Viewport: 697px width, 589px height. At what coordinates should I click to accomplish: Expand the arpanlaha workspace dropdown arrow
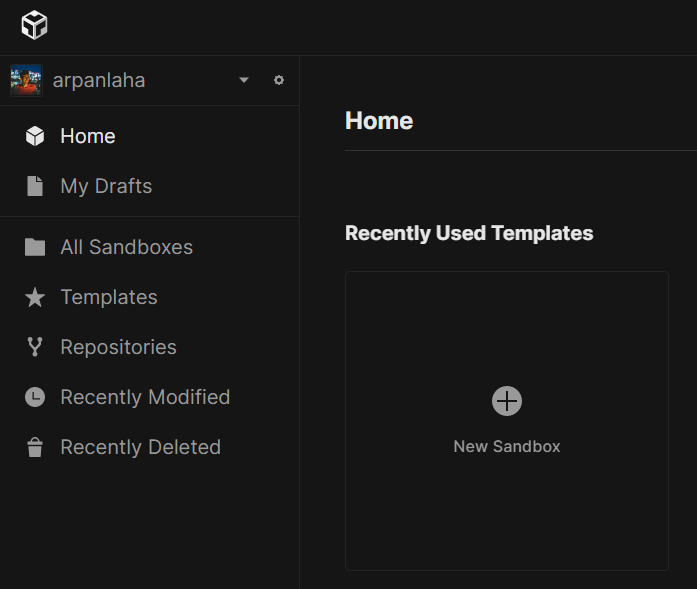click(244, 80)
